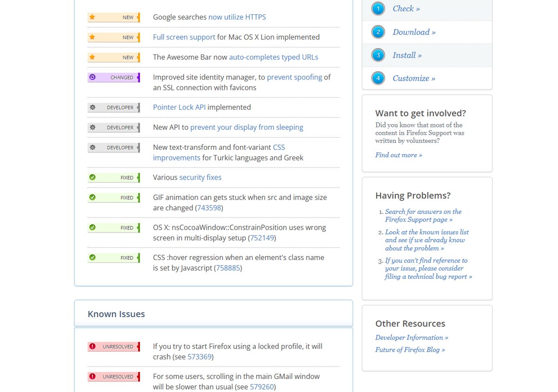Open 'Future of Firefox Blog »' link

point(410,350)
